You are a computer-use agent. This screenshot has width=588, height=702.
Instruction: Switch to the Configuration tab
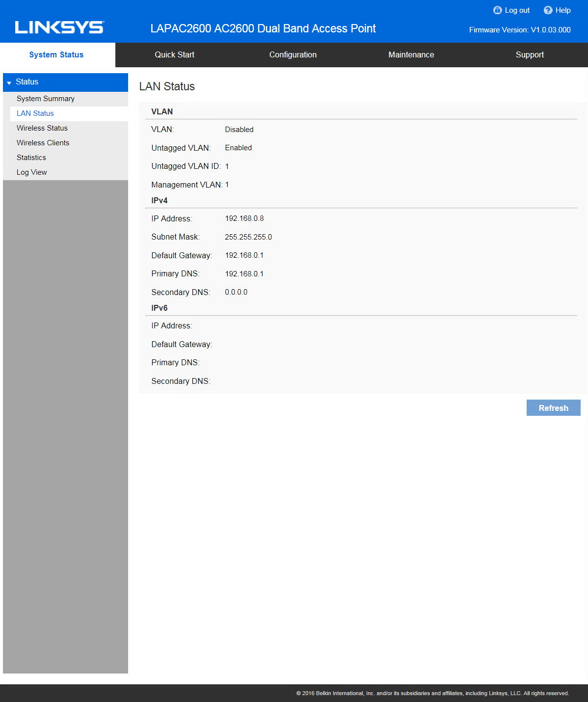[293, 55]
